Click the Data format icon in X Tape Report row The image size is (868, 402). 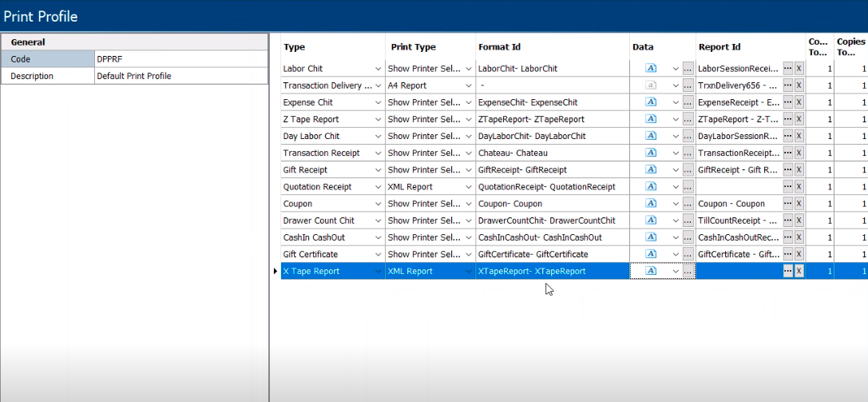[x=651, y=271]
